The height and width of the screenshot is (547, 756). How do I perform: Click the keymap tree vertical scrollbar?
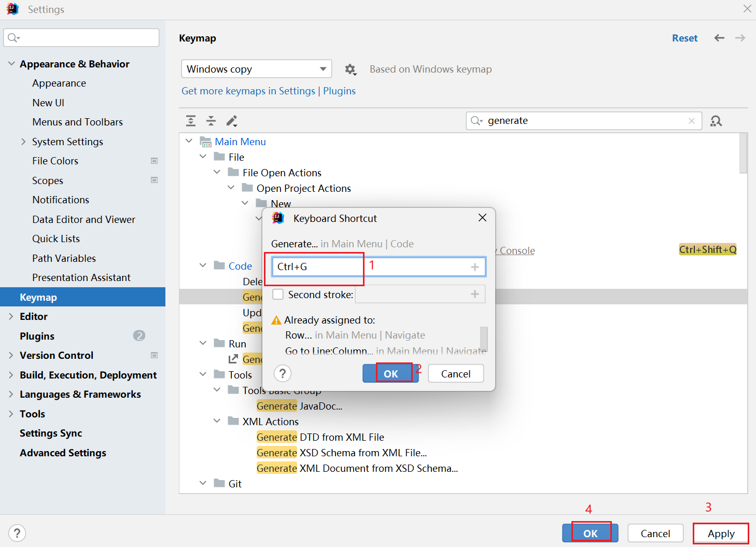tap(744, 153)
